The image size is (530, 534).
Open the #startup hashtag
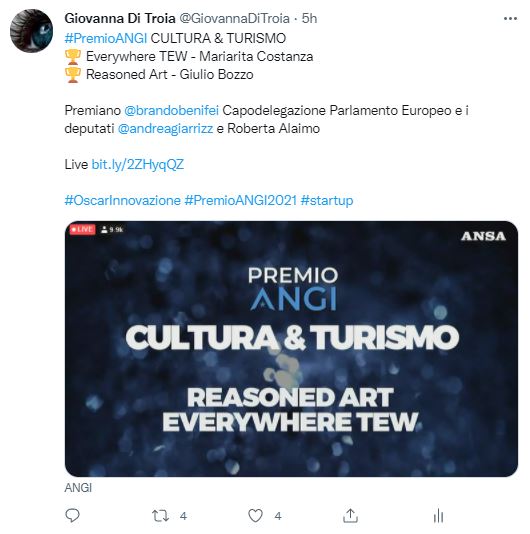[x=327, y=200]
